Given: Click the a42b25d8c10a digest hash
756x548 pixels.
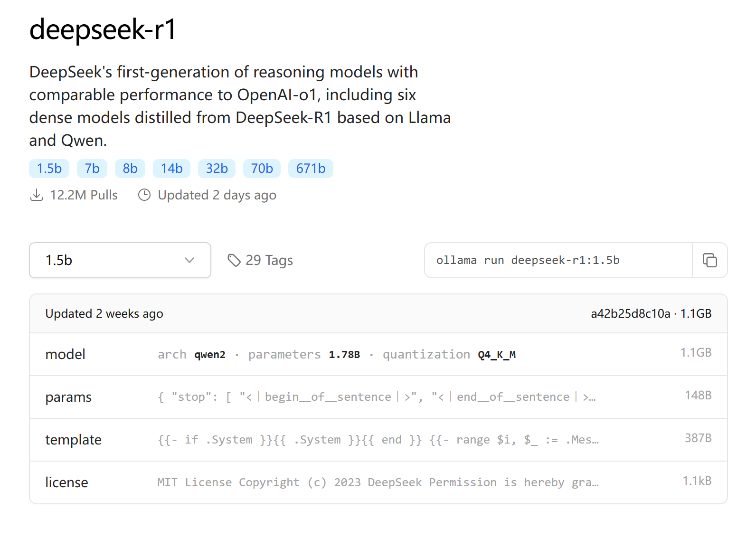Looking at the screenshot, I should pos(631,314).
